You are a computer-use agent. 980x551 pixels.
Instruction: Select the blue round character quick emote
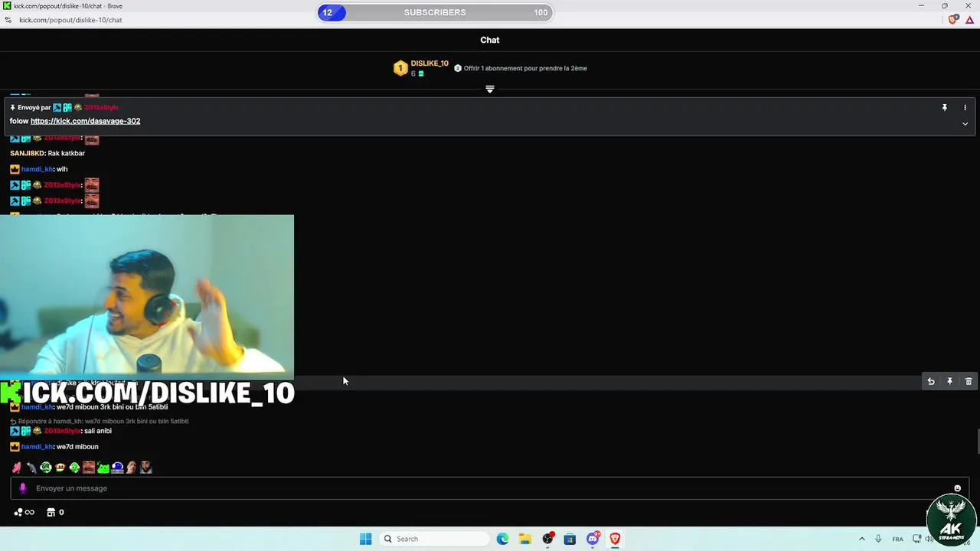(118, 468)
